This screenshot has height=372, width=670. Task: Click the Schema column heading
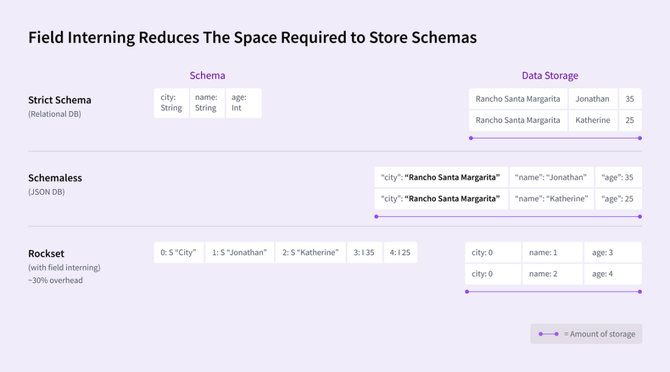tap(207, 76)
